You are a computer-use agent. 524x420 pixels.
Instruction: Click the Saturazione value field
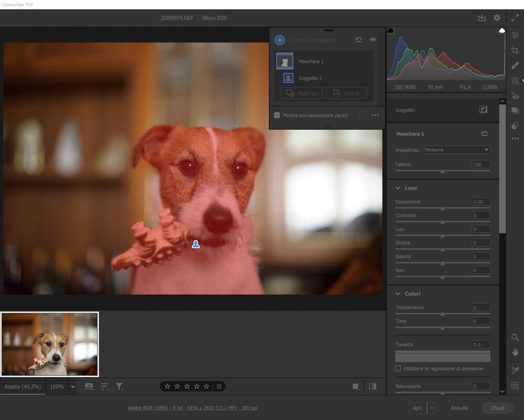(481, 386)
